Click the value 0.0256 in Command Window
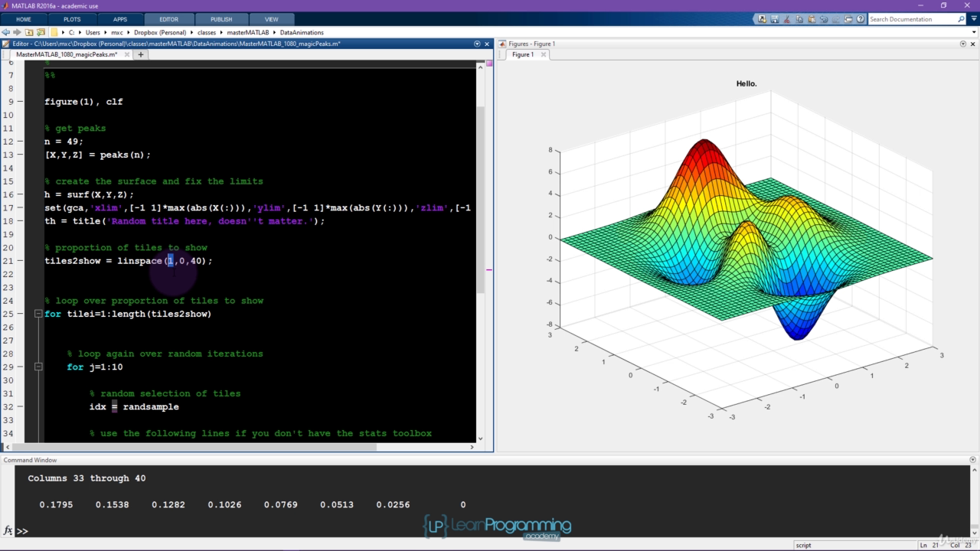Image resolution: width=980 pixels, height=551 pixels. coord(393,504)
